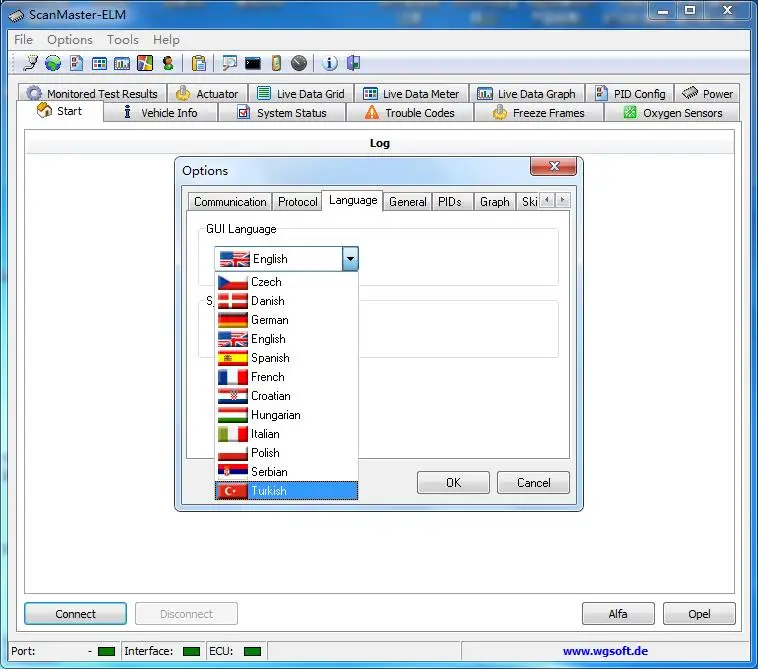Open the Tools menu
Viewport: 758px width, 669px height.
click(123, 40)
